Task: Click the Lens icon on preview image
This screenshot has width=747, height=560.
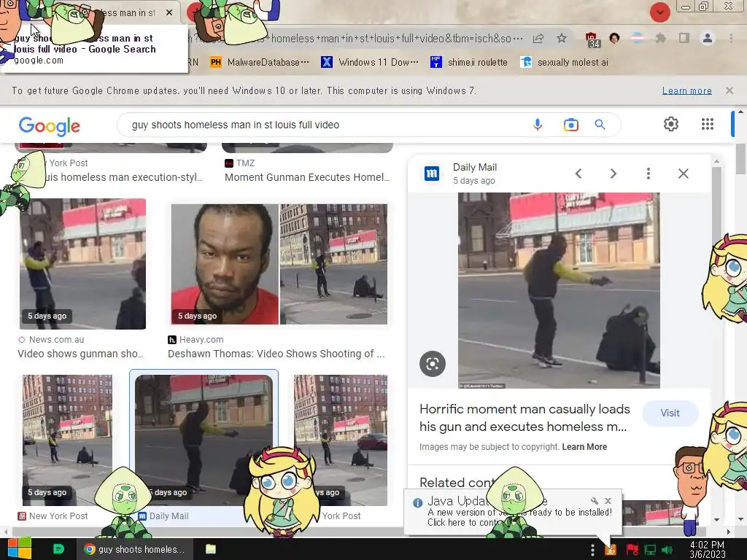Action: pos(433,364)
